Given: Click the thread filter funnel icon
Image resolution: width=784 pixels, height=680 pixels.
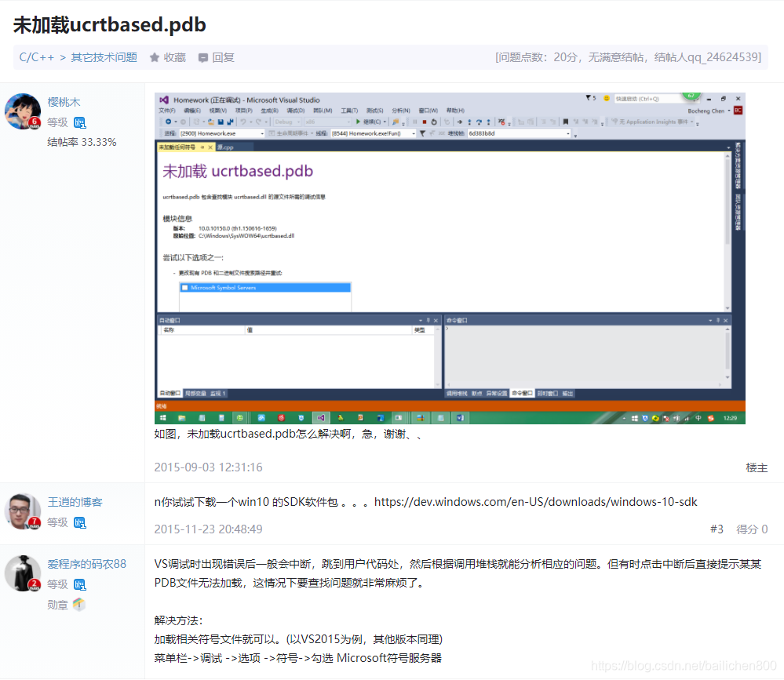Looking at the screenshot, I should pos(422,133).
